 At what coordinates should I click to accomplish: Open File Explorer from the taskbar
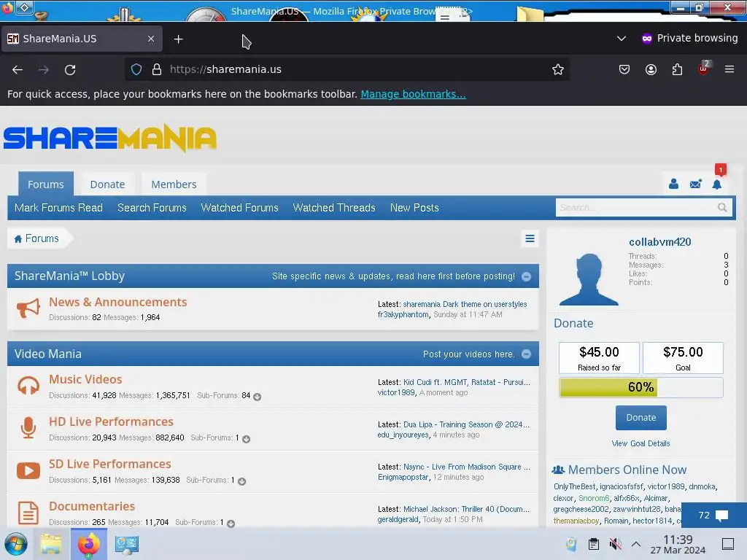coord(51,544)
